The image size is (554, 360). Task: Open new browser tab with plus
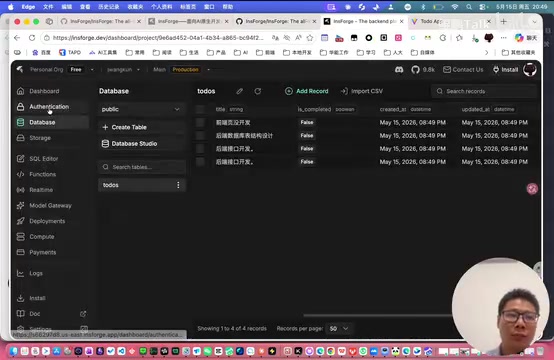[503, 22]
